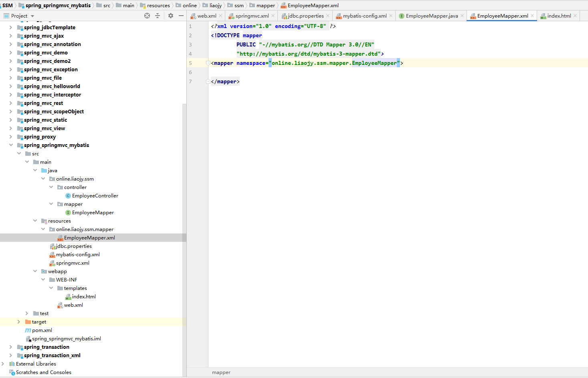Click the closing mapper tag on line 7
Screen dimensions: 588x378
(225, 82)
